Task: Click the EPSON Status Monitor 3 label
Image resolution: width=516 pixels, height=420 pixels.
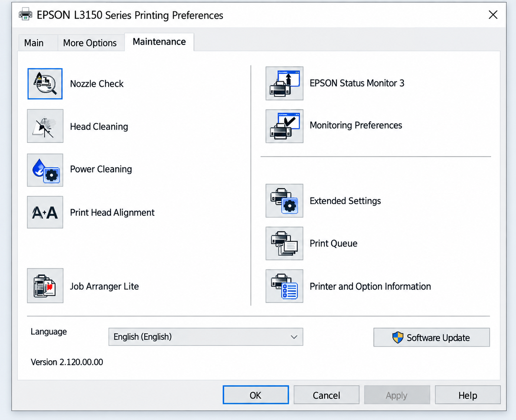Action: [357, 83]
